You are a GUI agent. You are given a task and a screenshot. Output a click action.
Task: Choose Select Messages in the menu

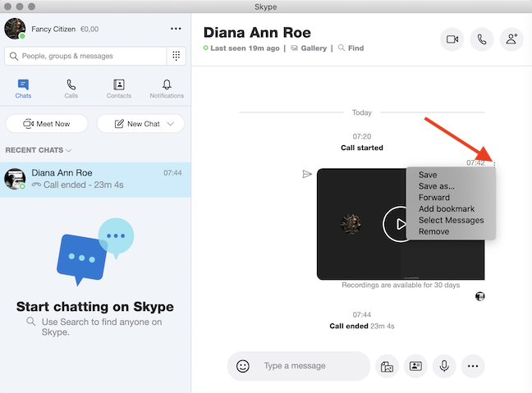pos(451,220)
